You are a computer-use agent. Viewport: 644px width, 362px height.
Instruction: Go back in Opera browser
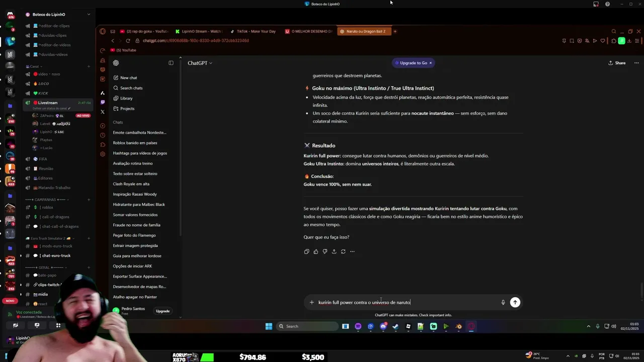pyautogui.click(x=113, y=41)
